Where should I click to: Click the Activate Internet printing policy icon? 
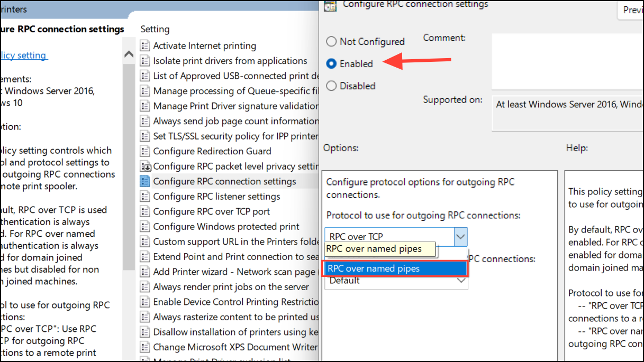145,46
